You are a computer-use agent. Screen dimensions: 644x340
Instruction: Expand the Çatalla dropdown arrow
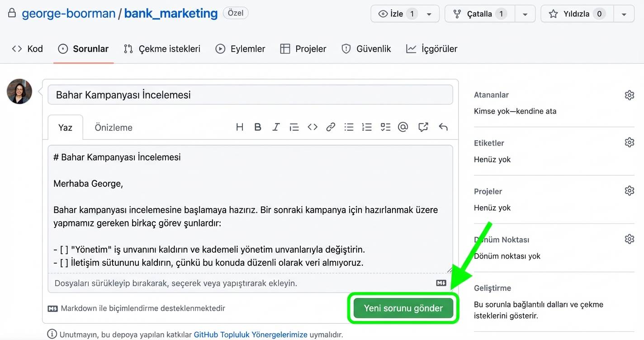click(x=525, y=14)
